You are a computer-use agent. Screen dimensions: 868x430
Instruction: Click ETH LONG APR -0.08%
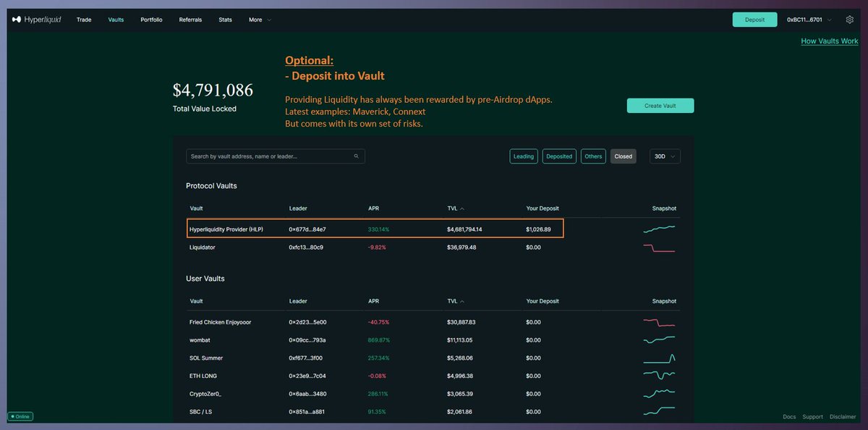(377, 376)
